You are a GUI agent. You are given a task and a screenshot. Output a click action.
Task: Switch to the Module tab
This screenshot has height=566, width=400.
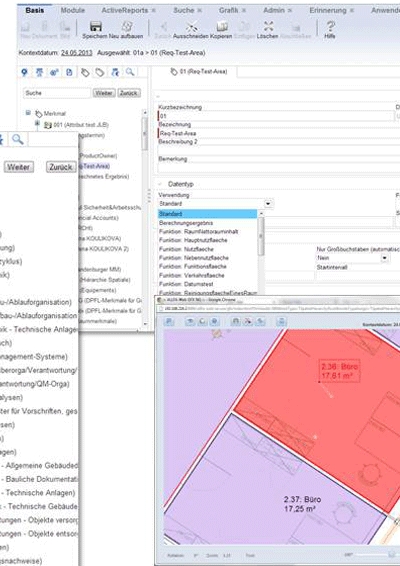pos(73,10)
